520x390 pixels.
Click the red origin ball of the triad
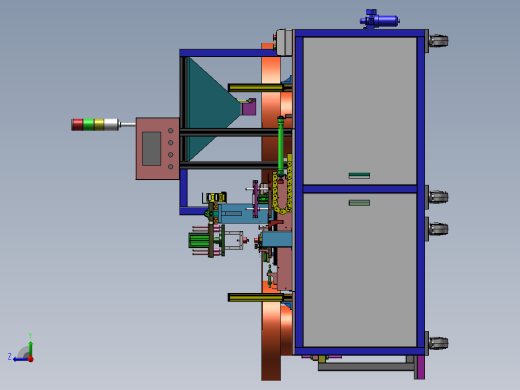pos(31,359)
